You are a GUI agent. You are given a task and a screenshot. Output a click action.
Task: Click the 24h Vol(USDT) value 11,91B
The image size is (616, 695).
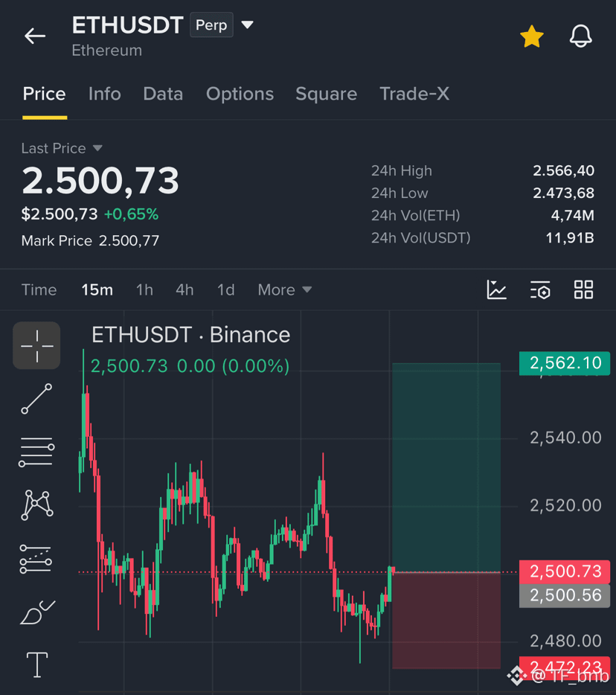[x=569, y=238]
